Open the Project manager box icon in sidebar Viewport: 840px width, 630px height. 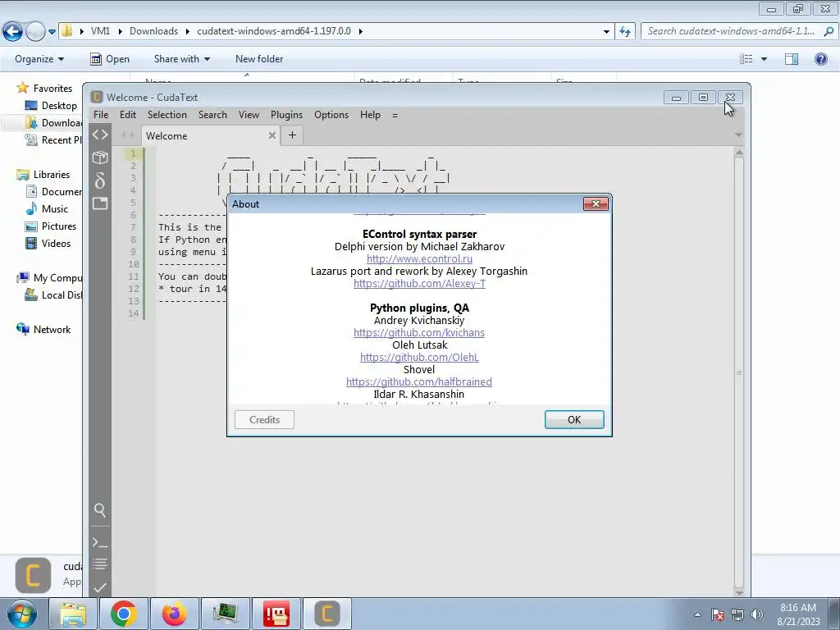(x=100, y=157)
